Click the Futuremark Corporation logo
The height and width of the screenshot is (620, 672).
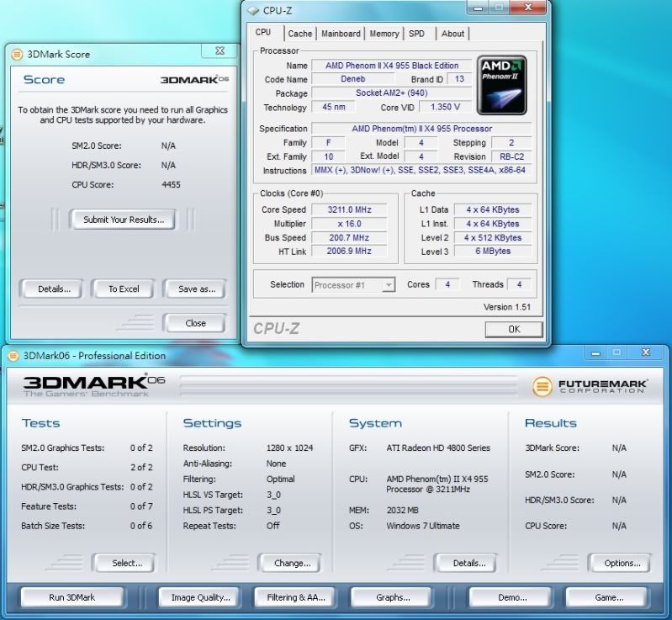coord(590,385)
